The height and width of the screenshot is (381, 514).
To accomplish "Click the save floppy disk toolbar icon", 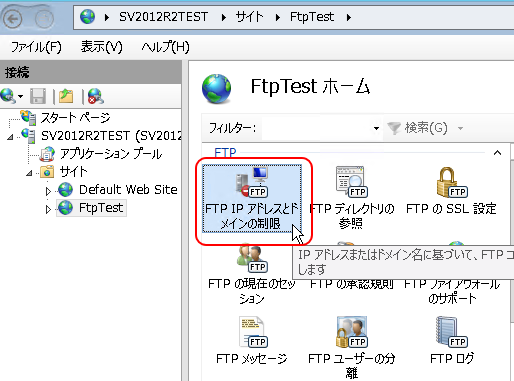I will pyautogui.click(x=38, y=96).
